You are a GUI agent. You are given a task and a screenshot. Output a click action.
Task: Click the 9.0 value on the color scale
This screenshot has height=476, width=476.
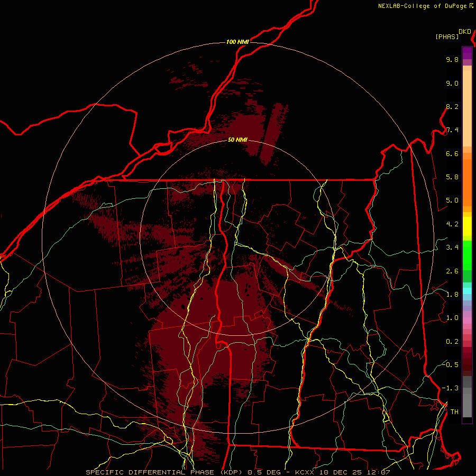(452, 83)
